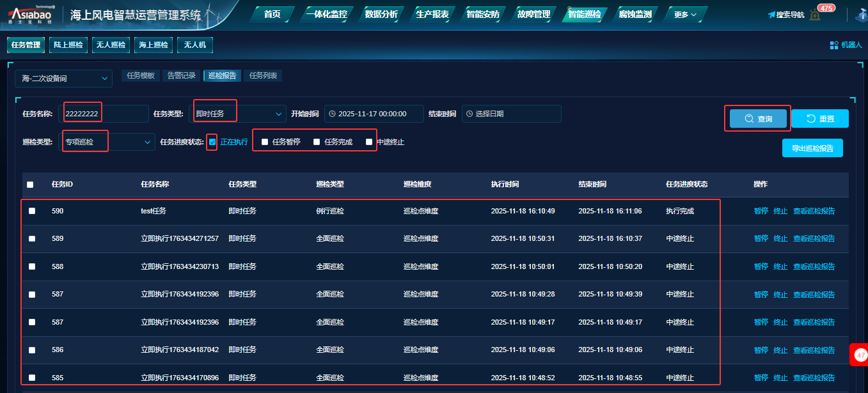Click the alarm bell icon with 475 badge
This screenshot has height=393, width=868.
[815, 15]
